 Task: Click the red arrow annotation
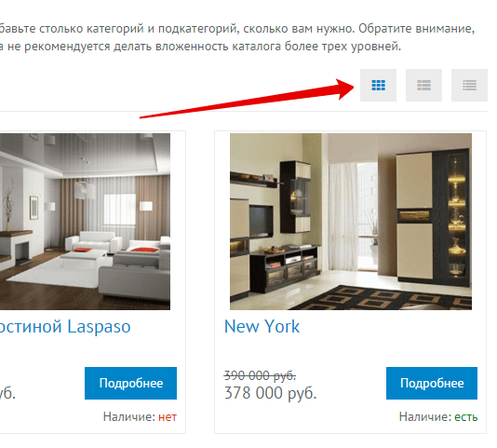(x=247, y=99)
